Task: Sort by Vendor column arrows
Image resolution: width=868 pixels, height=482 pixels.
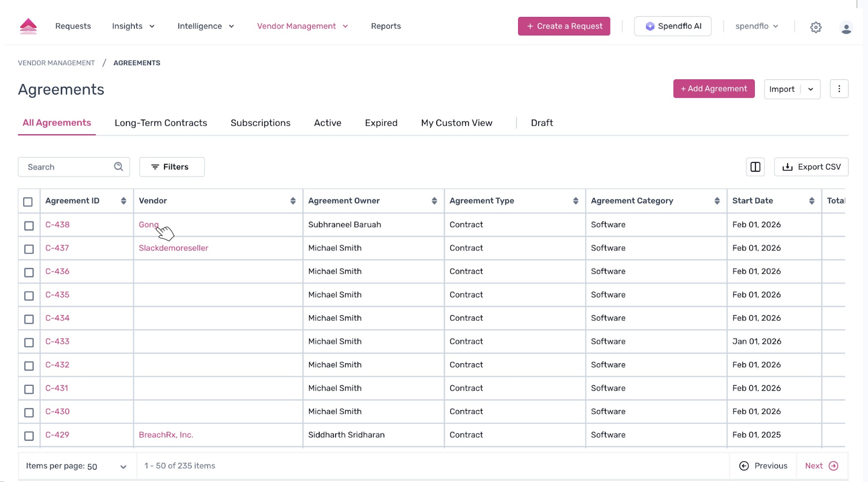Action: [293, 201]
